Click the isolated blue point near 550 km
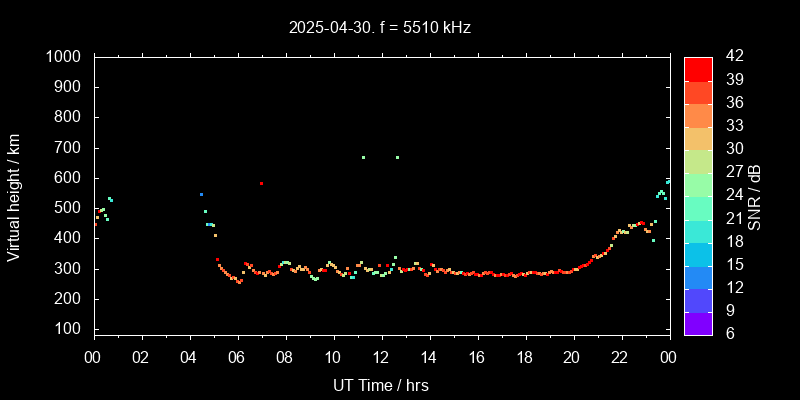 coord(201,194)
